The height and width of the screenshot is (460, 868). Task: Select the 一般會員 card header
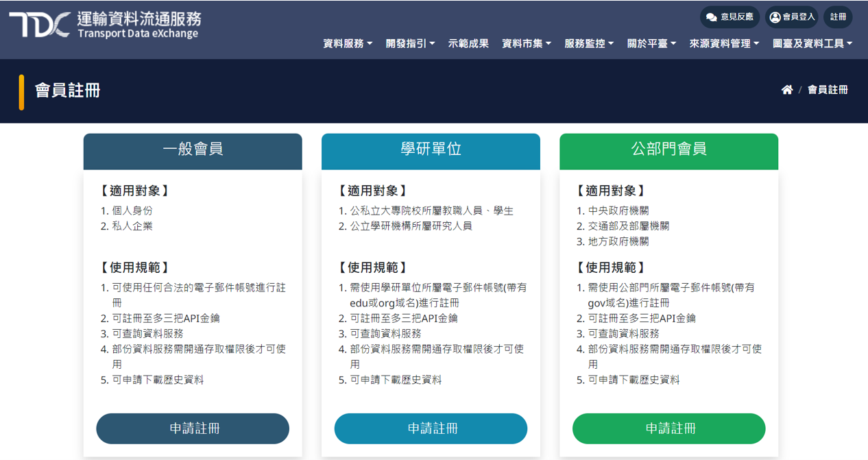pyautogui.click(x=193, y=149)
